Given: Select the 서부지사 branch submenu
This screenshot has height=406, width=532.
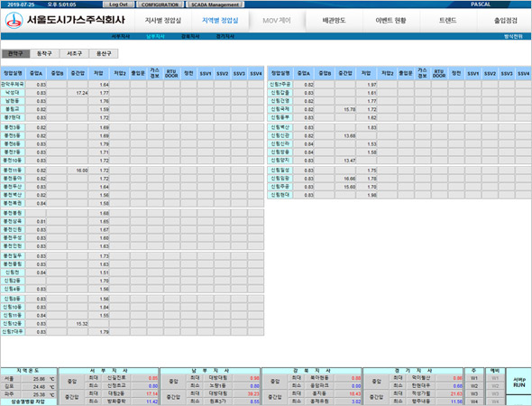Looking at the screenshot, I should 121,36.
